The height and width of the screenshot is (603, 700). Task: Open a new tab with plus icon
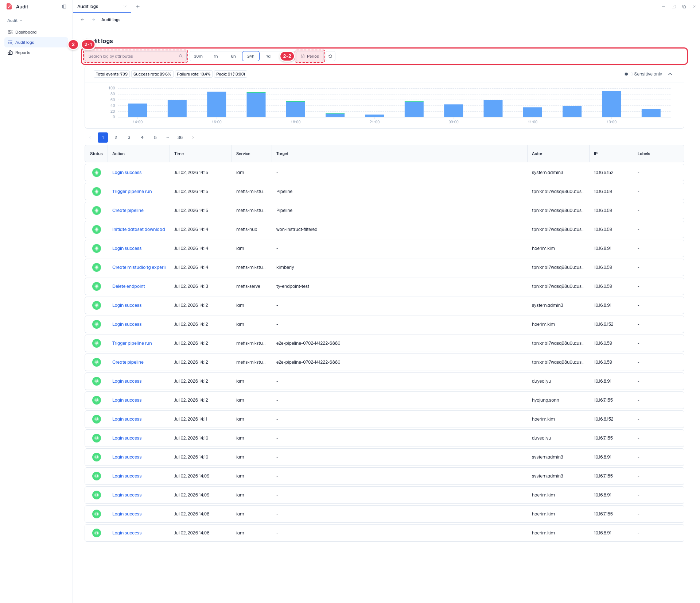[138, 7]
